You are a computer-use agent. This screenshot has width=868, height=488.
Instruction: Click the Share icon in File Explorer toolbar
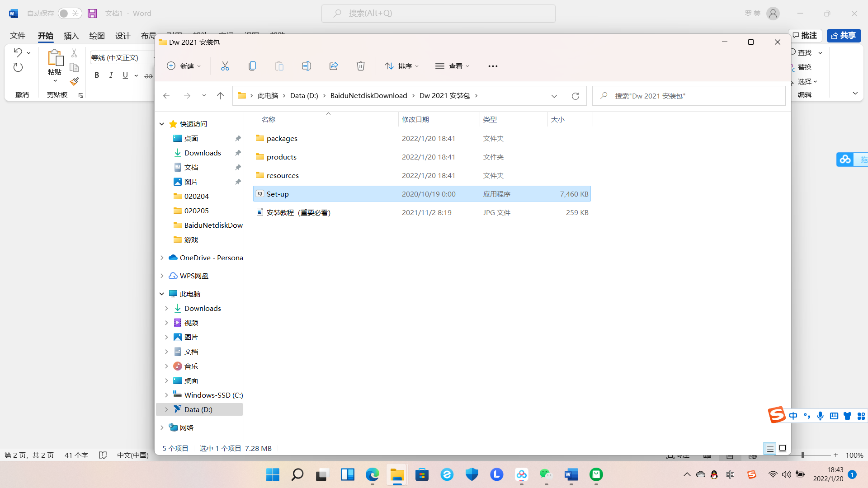coord(333,66)
